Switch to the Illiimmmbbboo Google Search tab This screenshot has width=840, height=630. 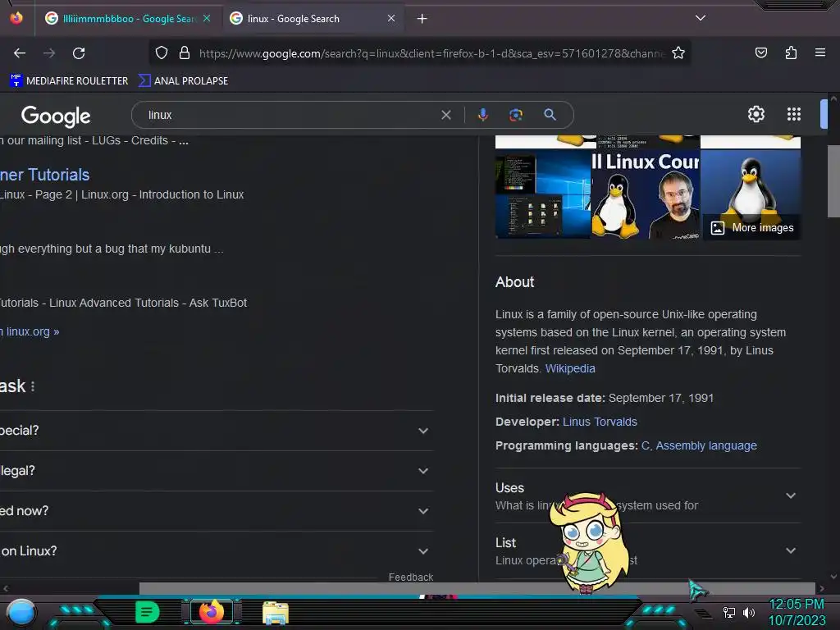129,19
